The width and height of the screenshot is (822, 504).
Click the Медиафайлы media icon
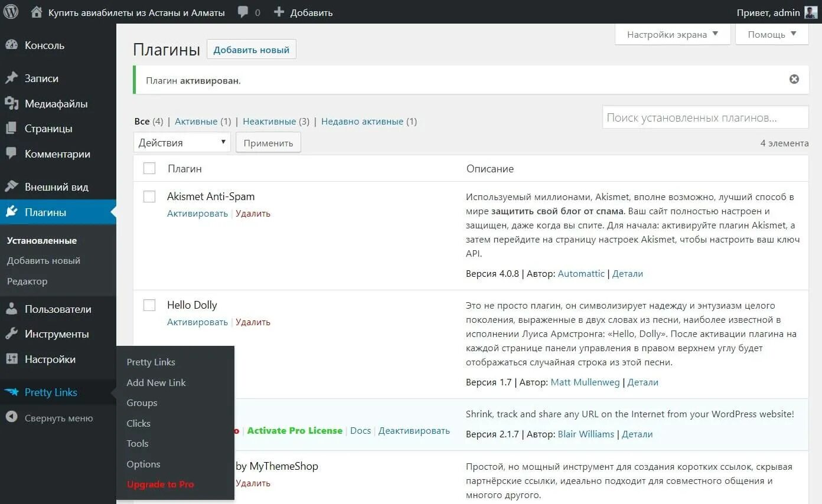click(x=11, y=104)
